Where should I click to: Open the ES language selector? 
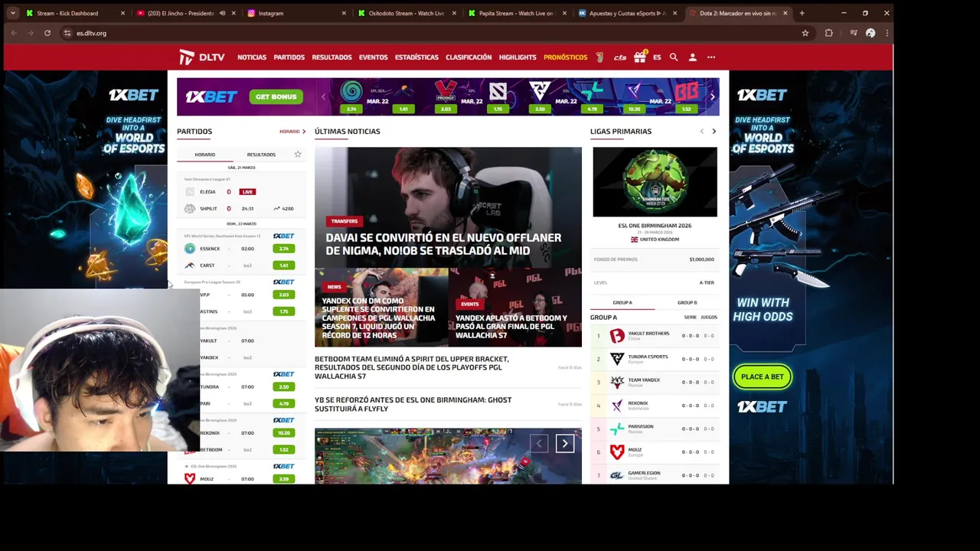click(x=657, y=57)
